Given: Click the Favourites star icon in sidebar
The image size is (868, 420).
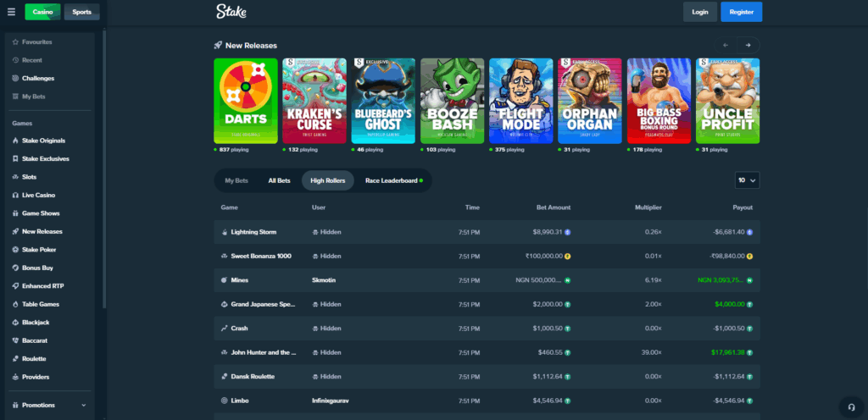Looking at the screenshot, I should 15,42.
